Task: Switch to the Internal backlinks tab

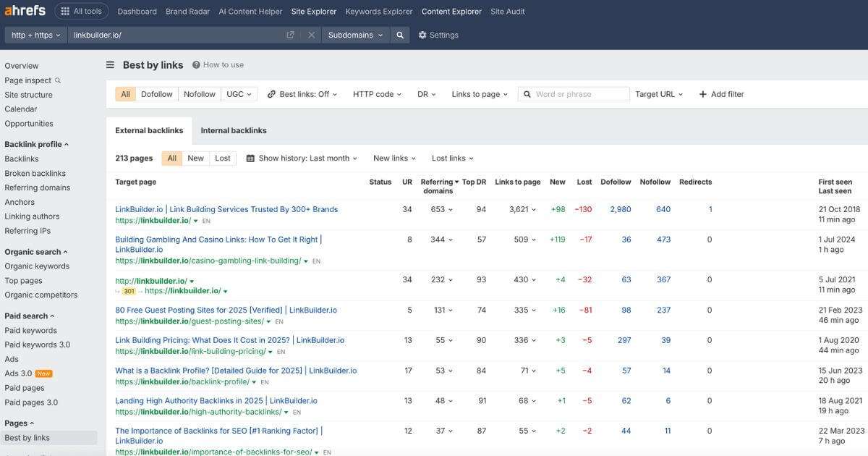Action: tap(234, 130)
